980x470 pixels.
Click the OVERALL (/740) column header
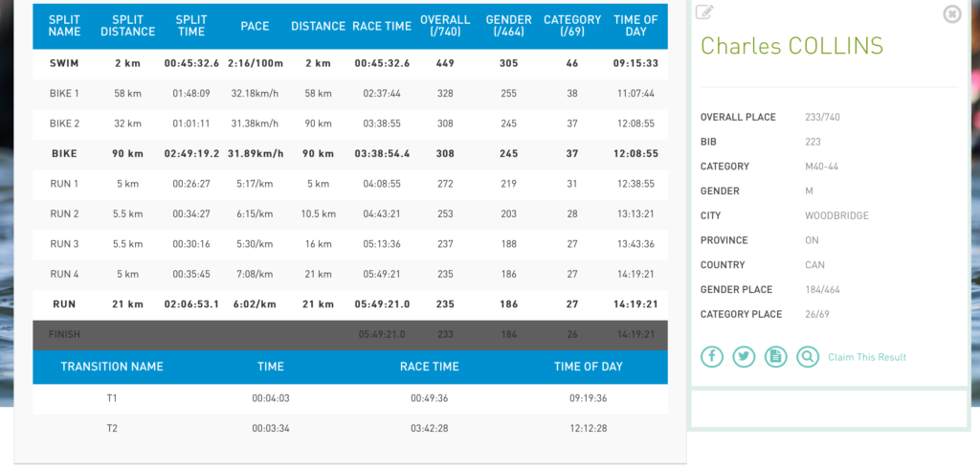[x=445, y=26]
